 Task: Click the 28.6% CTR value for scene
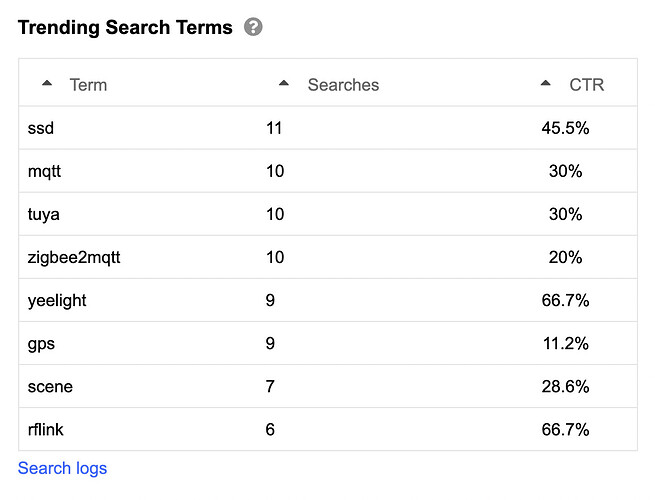click(x=565, y=386)
